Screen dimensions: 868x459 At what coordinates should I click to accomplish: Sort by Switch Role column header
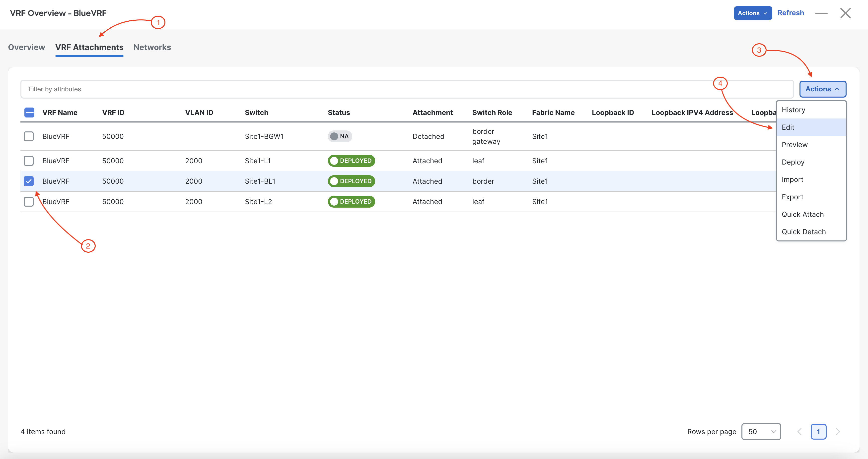click(492, 113)
